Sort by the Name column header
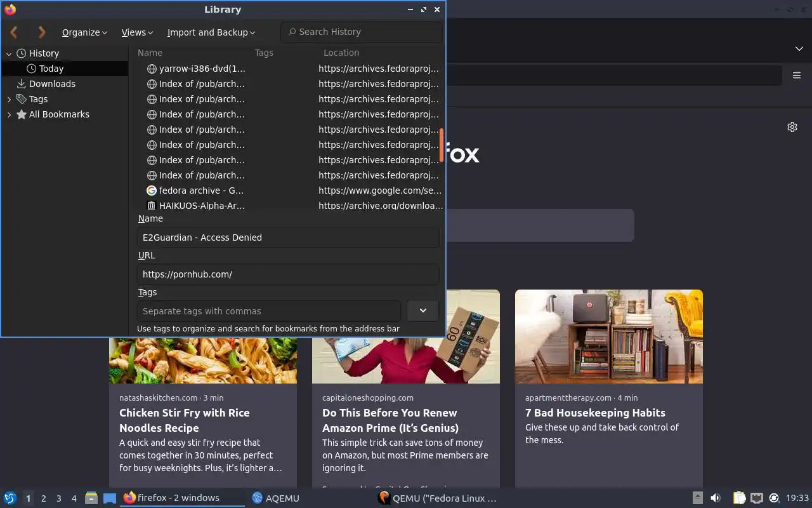This screenshot has height=508, width=812. [150, 53]
